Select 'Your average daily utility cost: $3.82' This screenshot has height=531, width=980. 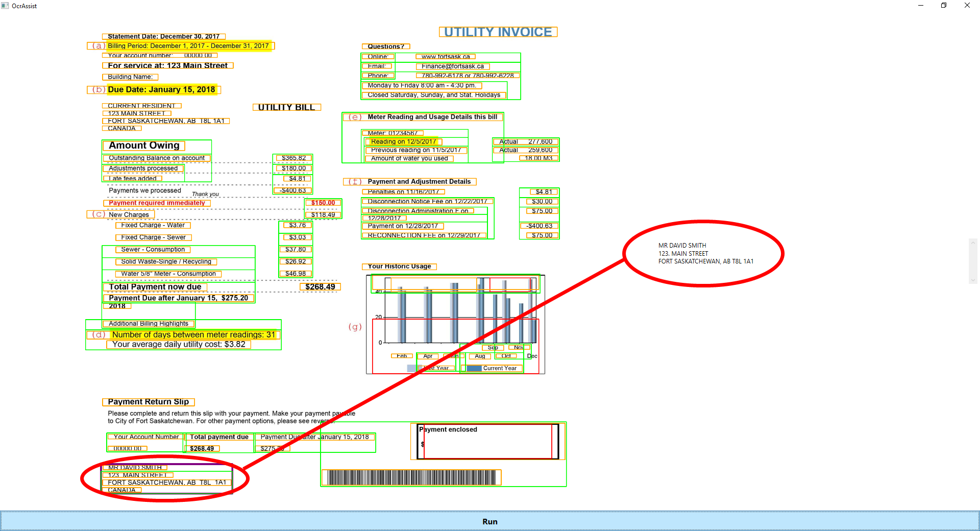179,345
